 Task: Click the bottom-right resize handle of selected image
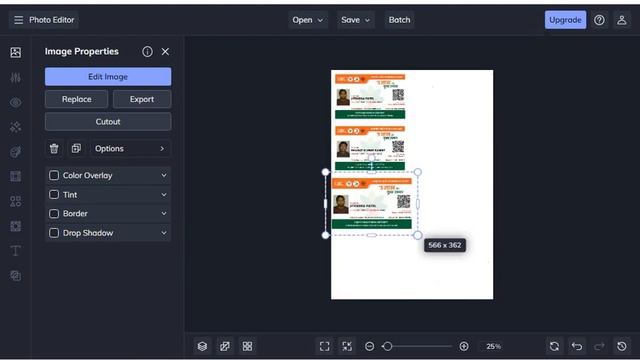[x=418, y=235]
